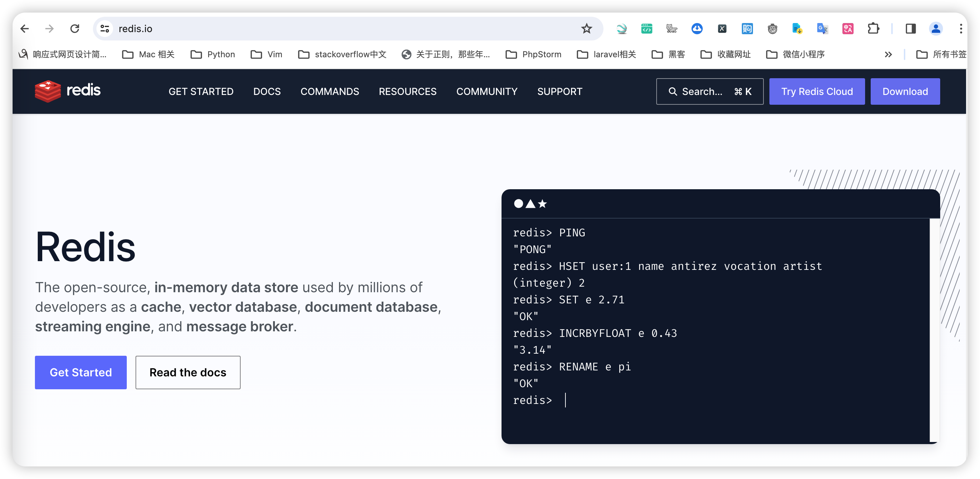This screenshot has width=980, height=479.
Task: Click the browser bookmark star icon
Action: point(585,29)
